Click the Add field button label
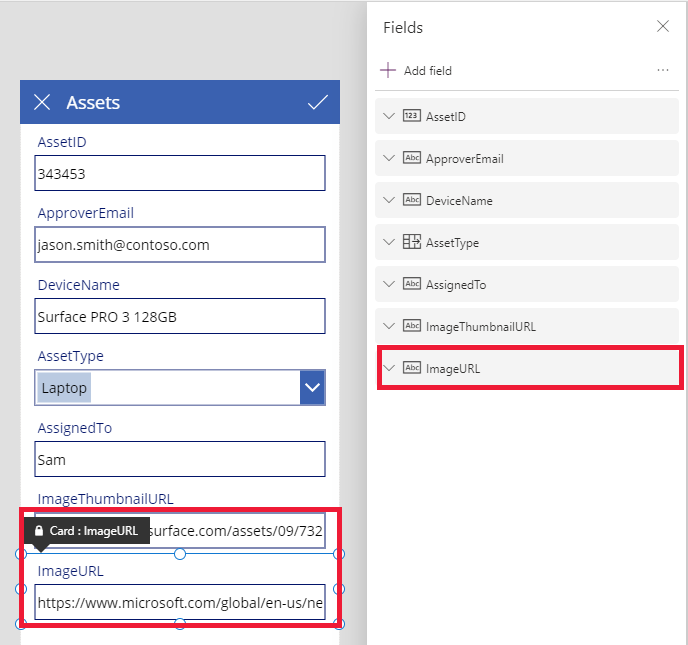This screenshot has height=645, width=688. point(427,71)
